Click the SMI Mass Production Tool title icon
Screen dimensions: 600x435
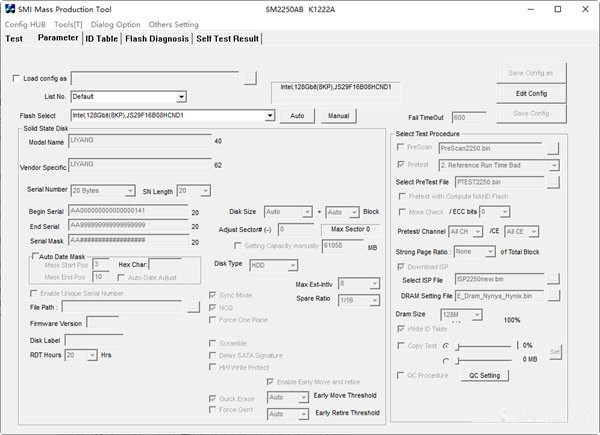[10, 9]
